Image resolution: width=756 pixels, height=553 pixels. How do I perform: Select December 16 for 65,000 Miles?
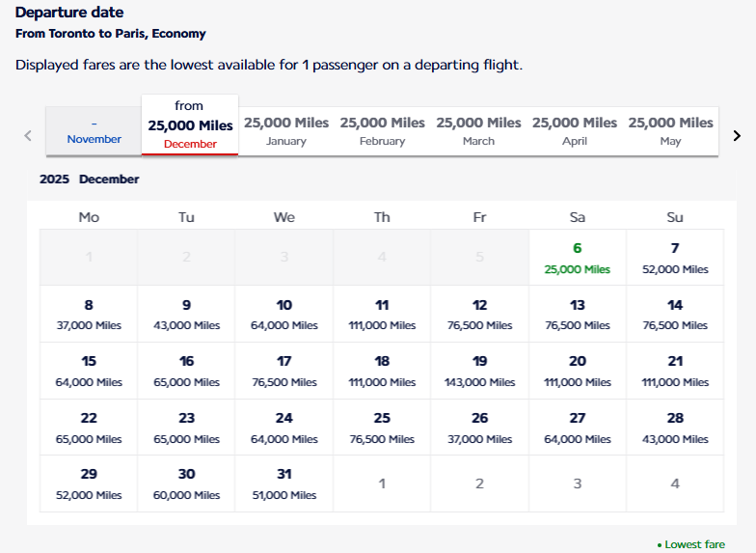click(x=186, y=371)
